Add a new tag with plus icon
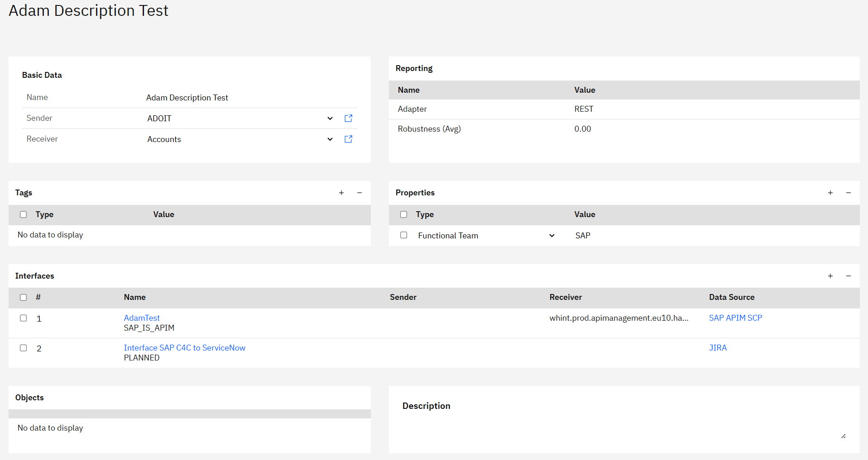This screenshot has width=868, height=460. tap(341, 193)
